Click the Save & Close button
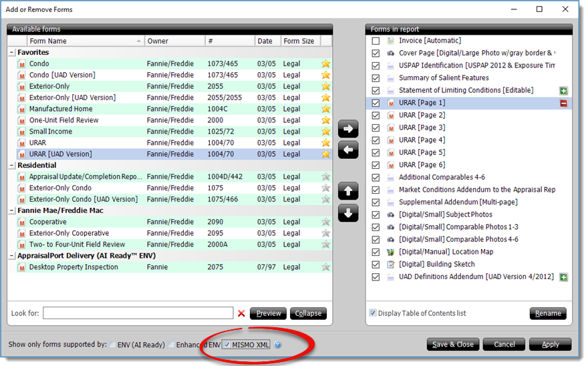Screen dimensions: 588x366 [x=453, y=344]
